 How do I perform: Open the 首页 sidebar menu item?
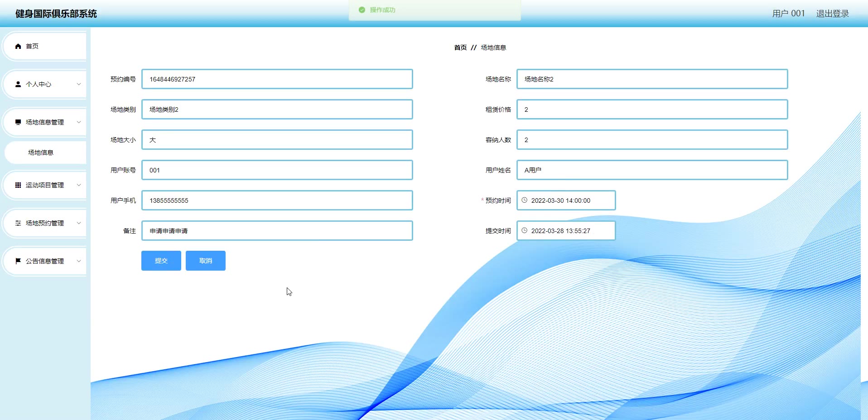pos(45,46)
